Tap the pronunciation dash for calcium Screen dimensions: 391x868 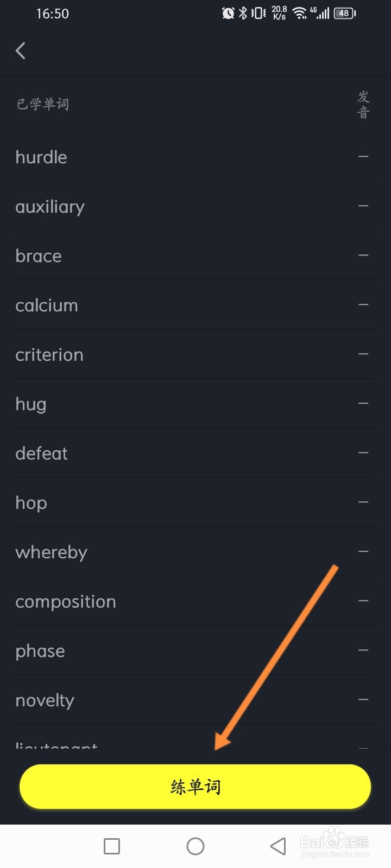click(x=363, y=305)
